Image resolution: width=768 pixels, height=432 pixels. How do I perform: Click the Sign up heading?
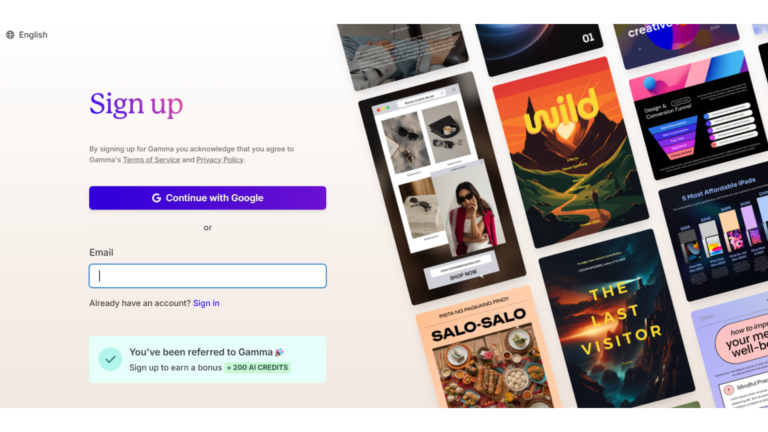pos(136,104)
